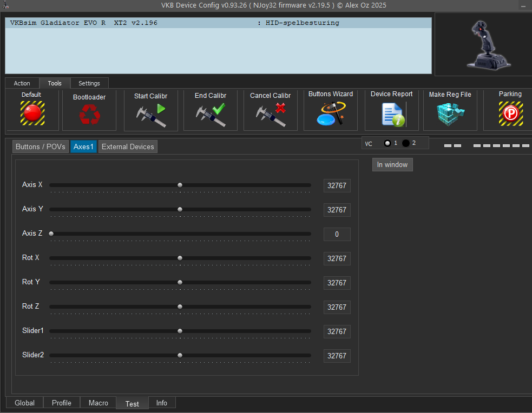The image size is (532, 413).
Task: Switch to the Profile bottom tab
Action: tap(61, 403)
